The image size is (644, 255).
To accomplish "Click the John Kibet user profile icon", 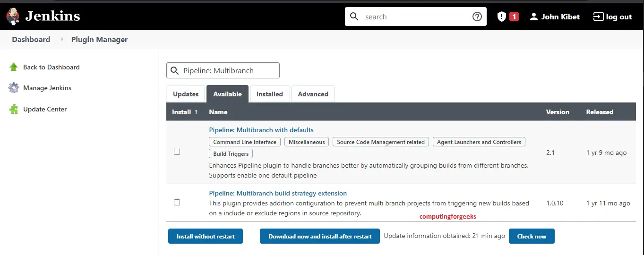I will click(534, 17).
